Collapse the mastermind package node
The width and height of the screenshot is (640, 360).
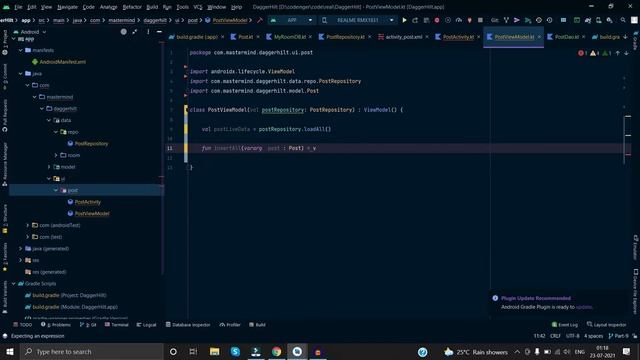[x=35, y=97]
